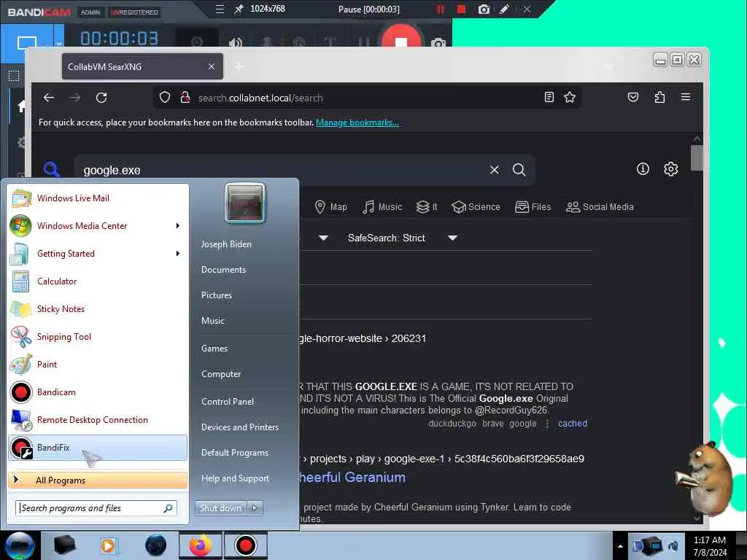Image resolution: width=747 pixels, height=560 pixels.
Task: Click the search magnifier button in SearXNG
Action: 519,169
